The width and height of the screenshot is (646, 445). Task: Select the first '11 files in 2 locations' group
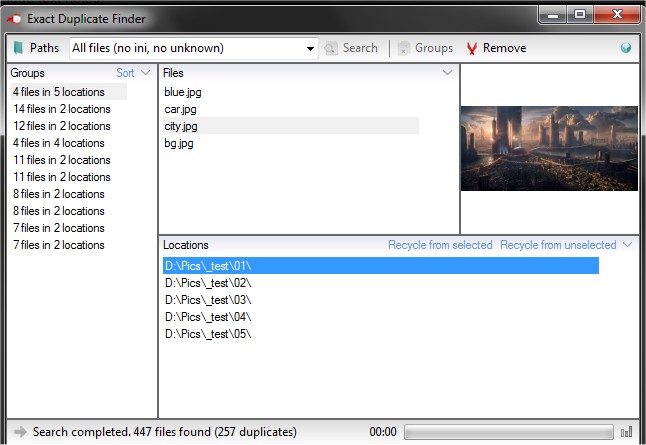(x=62, y=160)
